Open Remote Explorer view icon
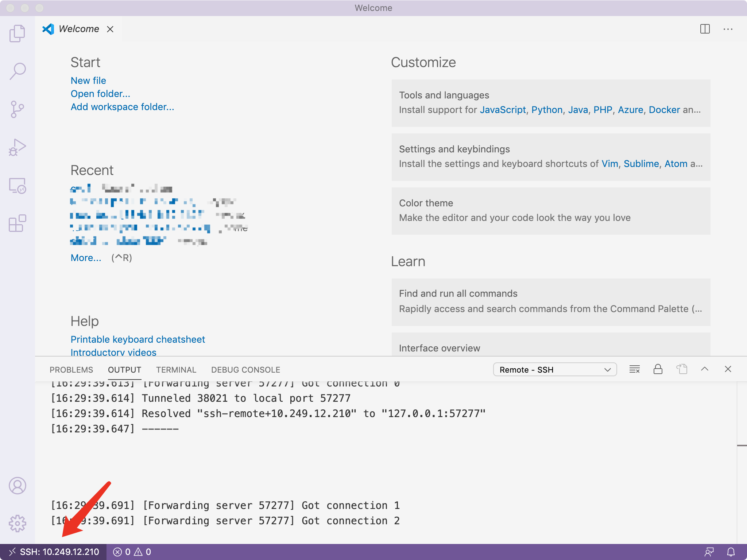 (17, 186)
